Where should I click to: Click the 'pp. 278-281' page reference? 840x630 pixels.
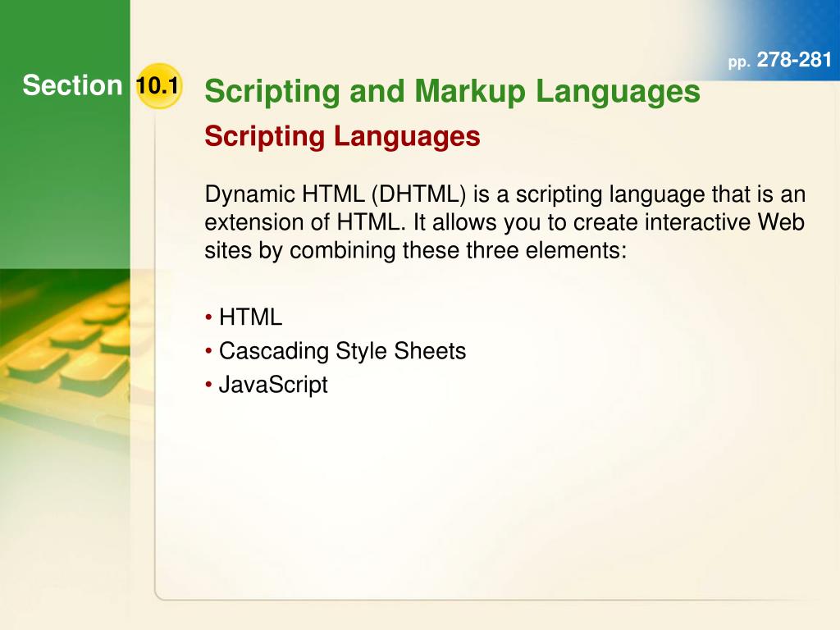780,60
